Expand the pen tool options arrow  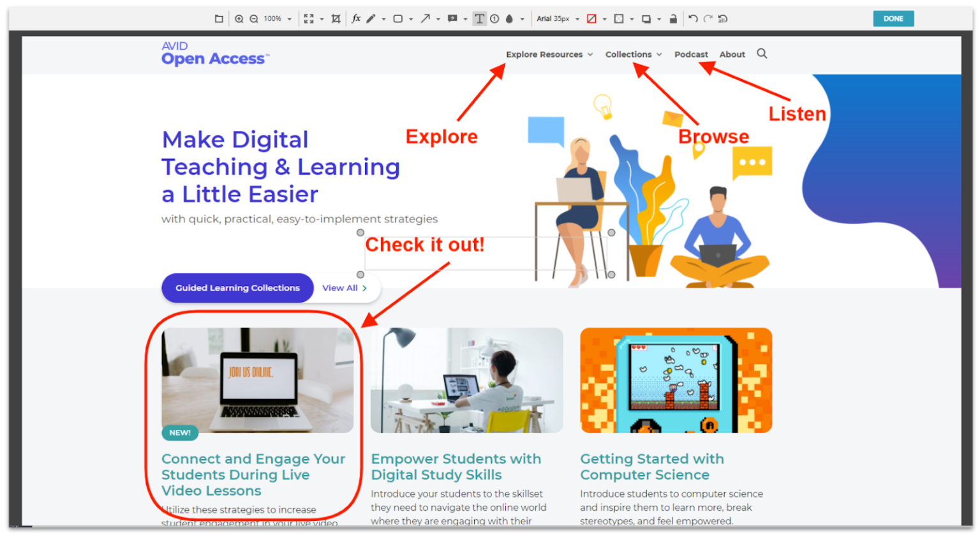[x=383, y=19]
